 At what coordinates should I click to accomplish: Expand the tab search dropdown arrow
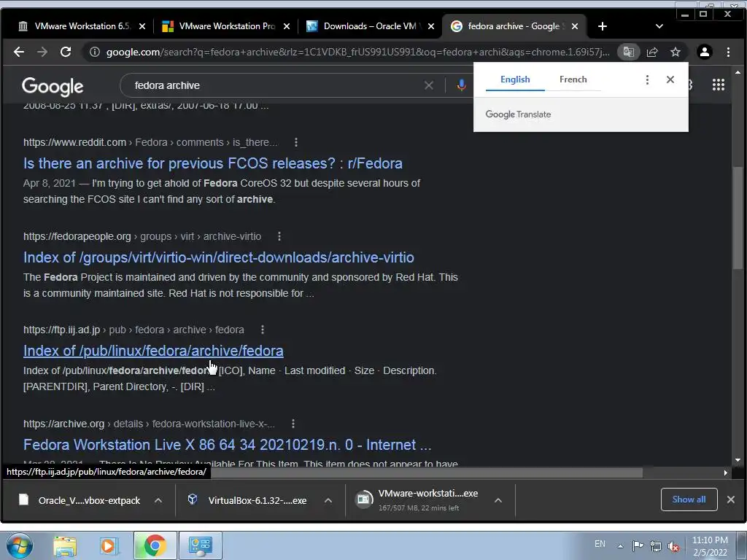[x=659, y=26]
